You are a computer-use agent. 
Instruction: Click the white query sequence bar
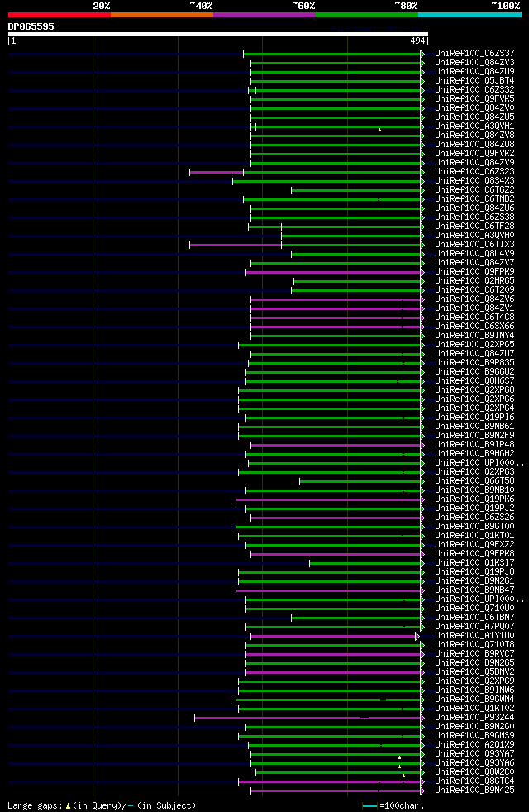click(x=218, y=34)
